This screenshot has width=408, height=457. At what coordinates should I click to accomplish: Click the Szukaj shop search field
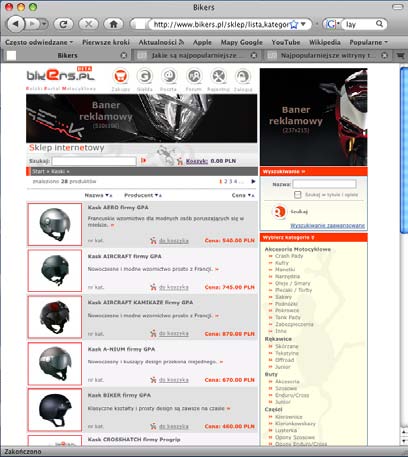click(94, 161)
